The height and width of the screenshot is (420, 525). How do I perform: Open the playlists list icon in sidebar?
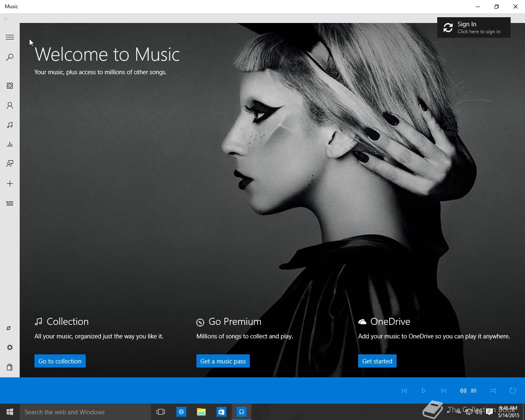pos(10,203)
